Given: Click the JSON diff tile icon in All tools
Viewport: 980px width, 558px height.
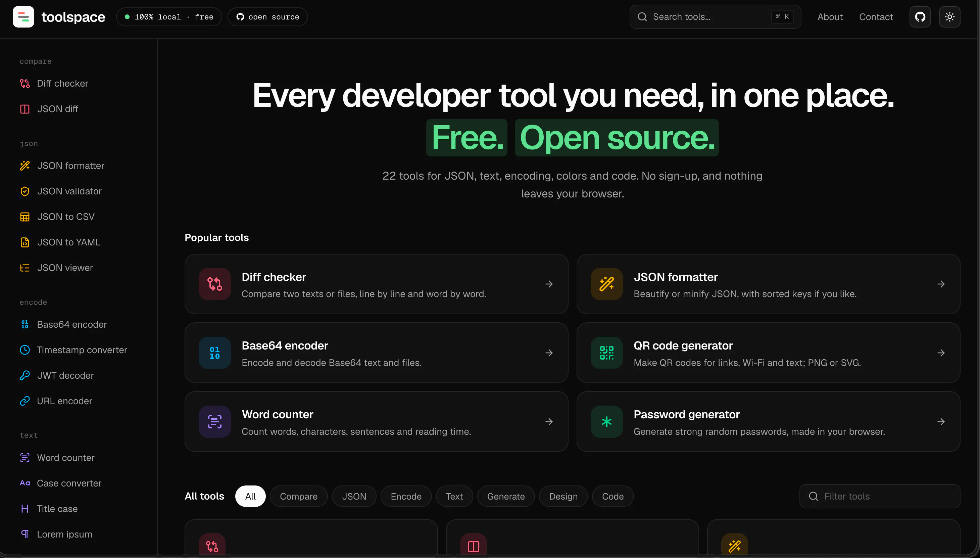Looking at the screenshot, I should pos(473,544).
